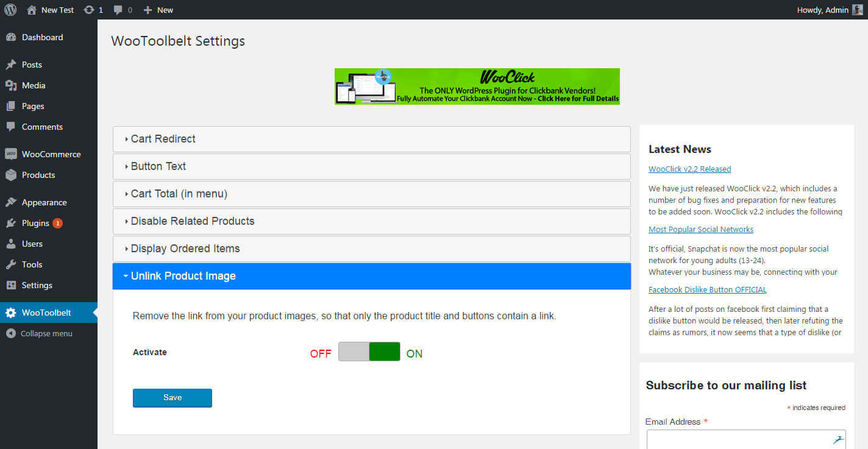Image resolution: width=868 pixels, height=449 pixels.
Task: Click the updates refresh icon
Action: tap(89, 10)
